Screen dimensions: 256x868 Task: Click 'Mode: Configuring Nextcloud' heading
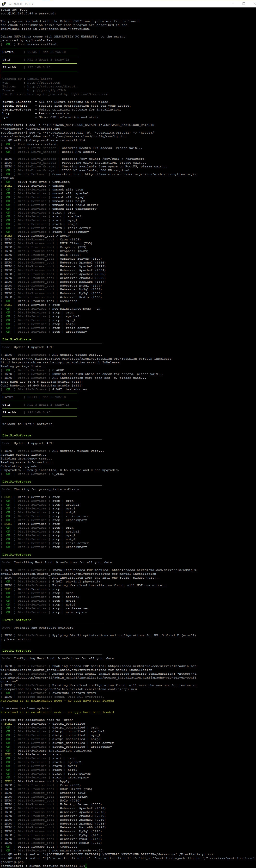pos(58,658)
